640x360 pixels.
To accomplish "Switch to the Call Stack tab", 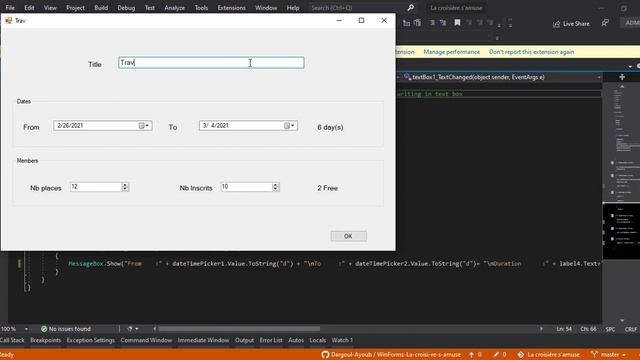I will 12,340.
